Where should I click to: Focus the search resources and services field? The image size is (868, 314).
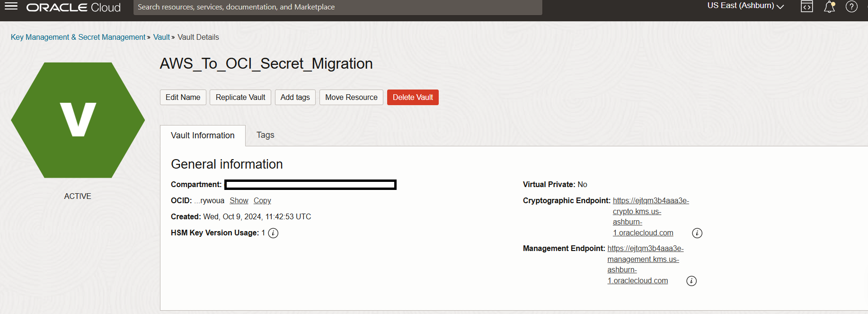click(338, 7)
